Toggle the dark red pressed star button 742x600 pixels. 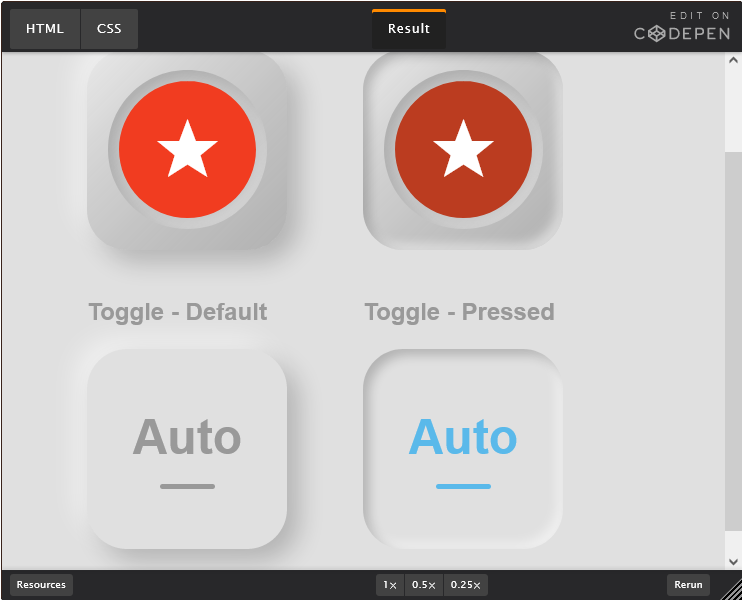(x=463, y=150)
